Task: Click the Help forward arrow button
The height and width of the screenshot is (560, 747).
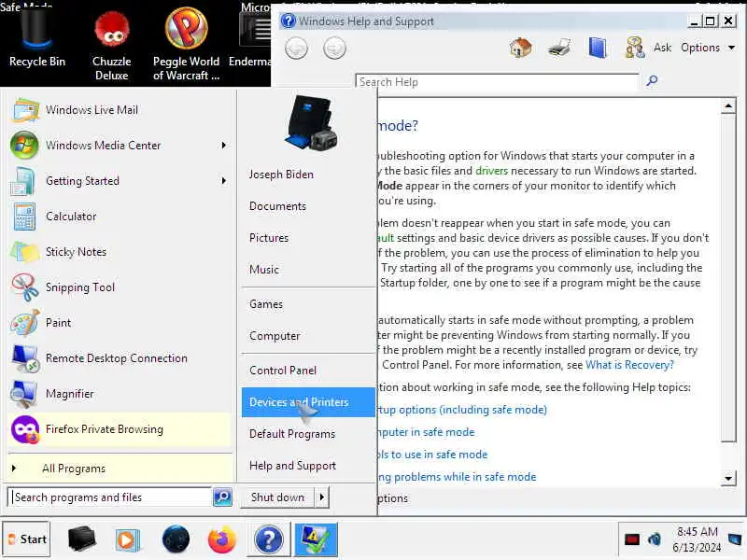Action: [x=334, y=49]
